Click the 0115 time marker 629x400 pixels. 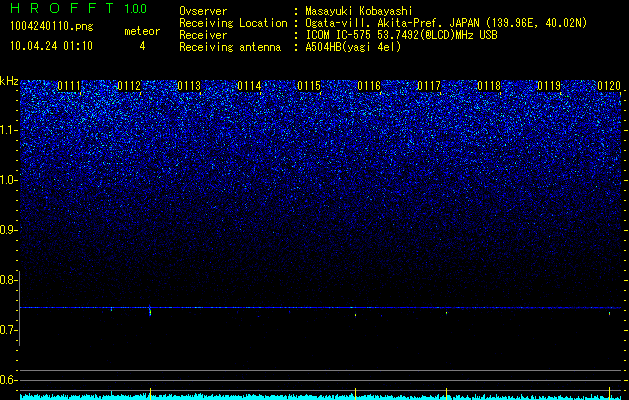tap(309, 86)
